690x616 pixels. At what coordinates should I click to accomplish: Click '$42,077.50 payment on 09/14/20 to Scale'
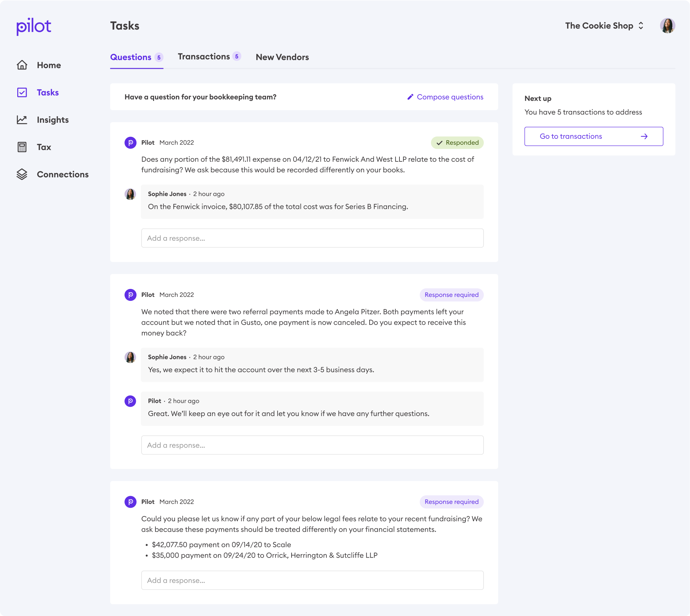pos(221,545)
